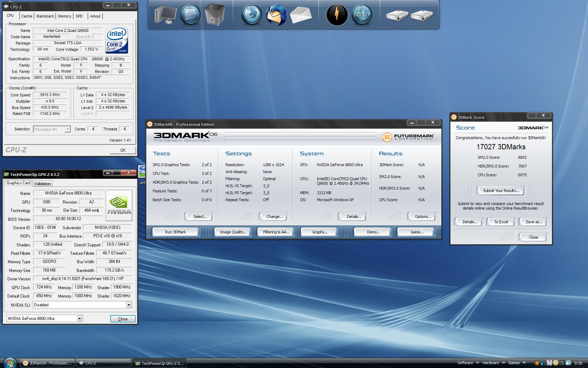Open the NVIDIA SLI dropdown

(129, 305)
